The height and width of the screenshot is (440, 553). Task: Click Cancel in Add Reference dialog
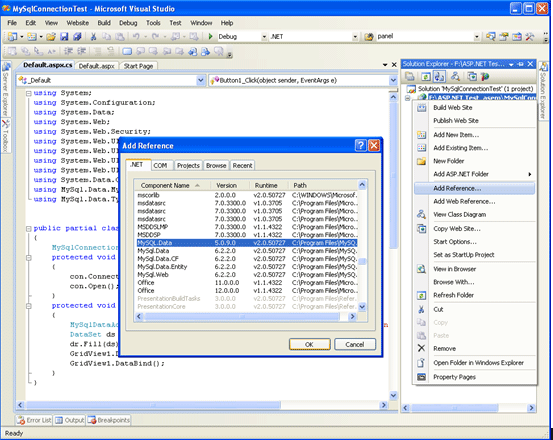(355, 344)
